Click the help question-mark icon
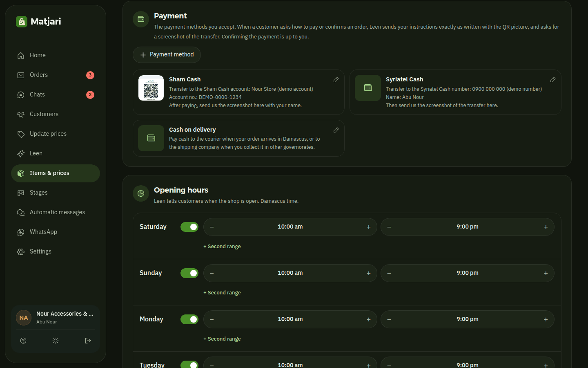 coord(23,341)
